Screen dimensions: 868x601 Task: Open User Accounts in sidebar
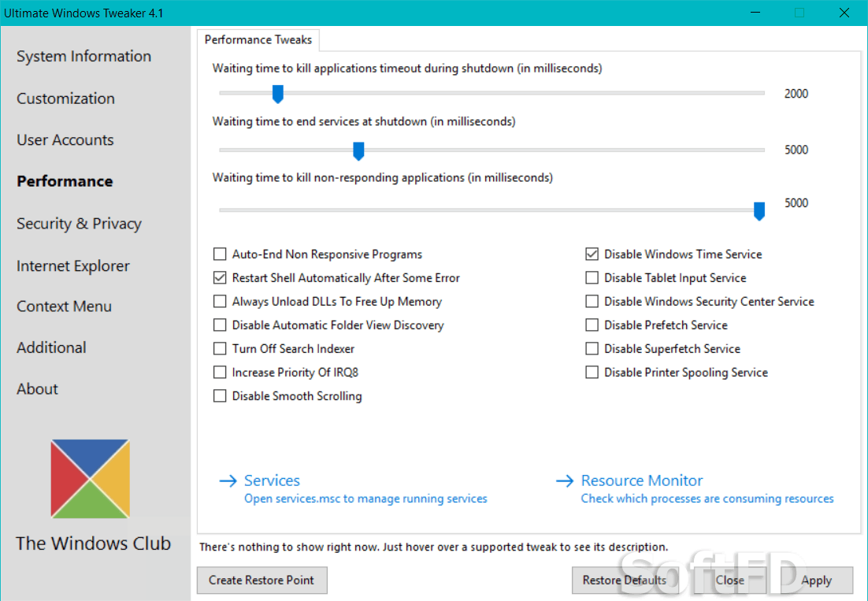point(65,140)
